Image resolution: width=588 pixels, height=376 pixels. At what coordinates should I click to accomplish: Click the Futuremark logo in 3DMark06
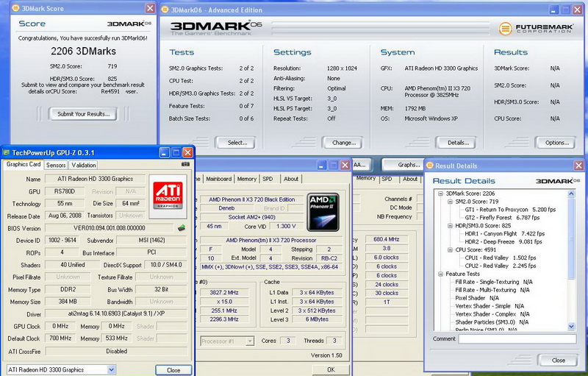point(536,29)
